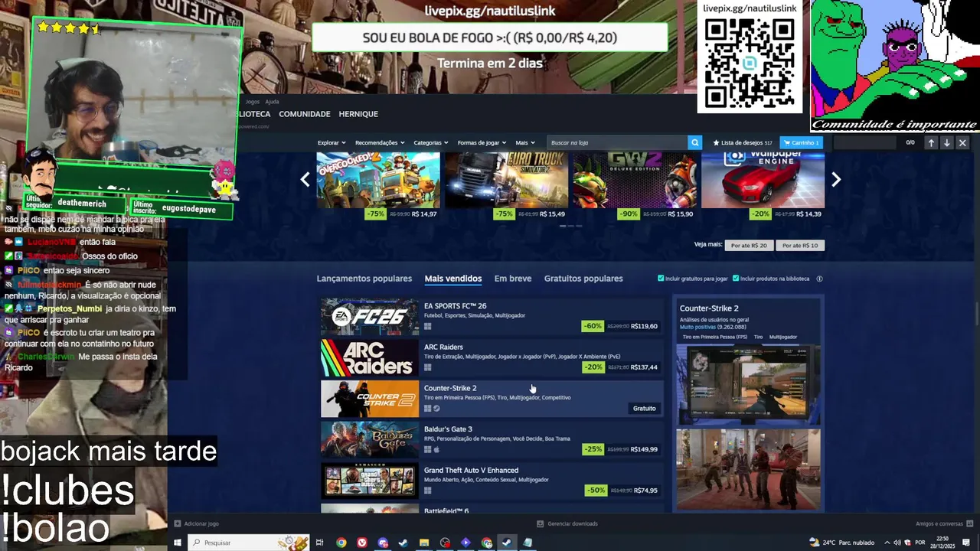
Task: Open the volume control in system tray
Action: tap(897, 543)
